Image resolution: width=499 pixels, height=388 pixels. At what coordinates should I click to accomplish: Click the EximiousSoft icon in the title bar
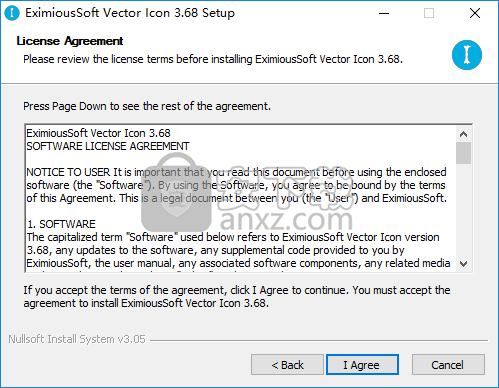click(x=12, y=13)
